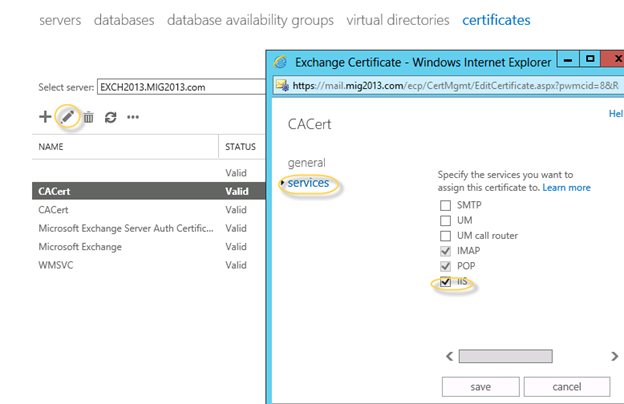Toggle the IMAP service checkbox
Viewport: 624px width, 404px height.
[445, 251]
